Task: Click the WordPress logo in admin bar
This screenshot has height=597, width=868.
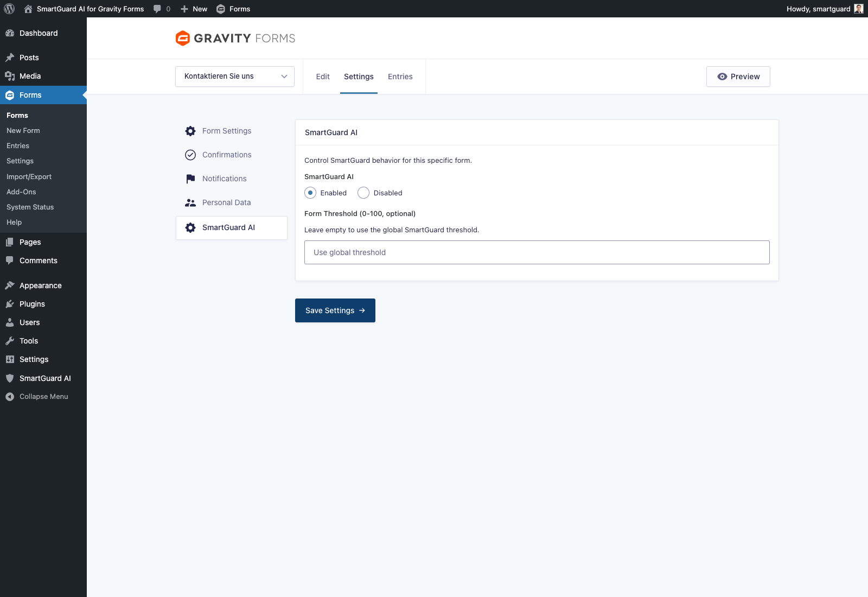Action: click(x=9, y=9)
